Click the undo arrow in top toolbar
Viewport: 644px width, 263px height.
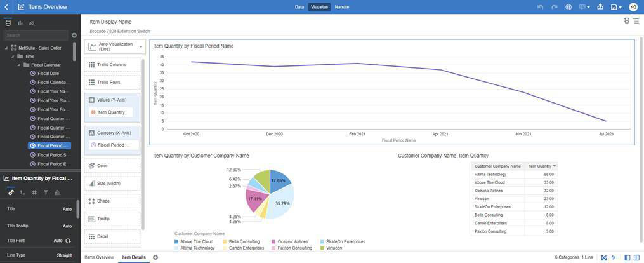pos(540,7)
